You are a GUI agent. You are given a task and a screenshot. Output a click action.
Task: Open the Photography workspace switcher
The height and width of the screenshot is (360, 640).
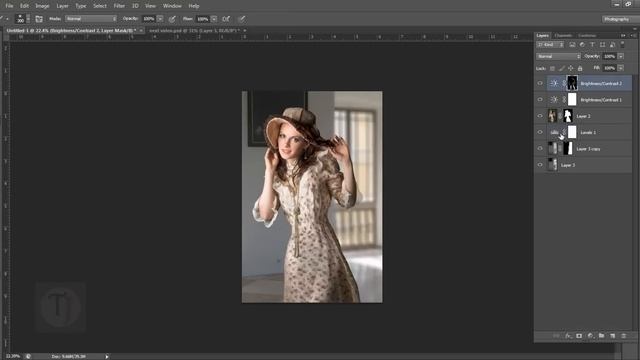[620, 19]
